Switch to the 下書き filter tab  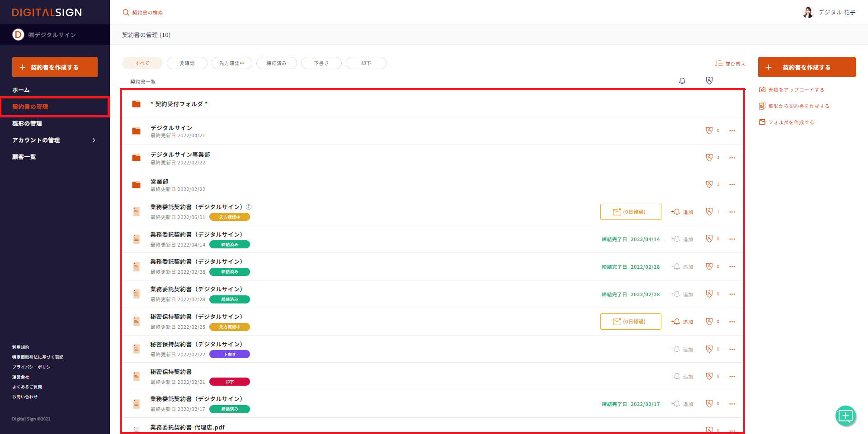pyautogui.click(x=321, y=63)
